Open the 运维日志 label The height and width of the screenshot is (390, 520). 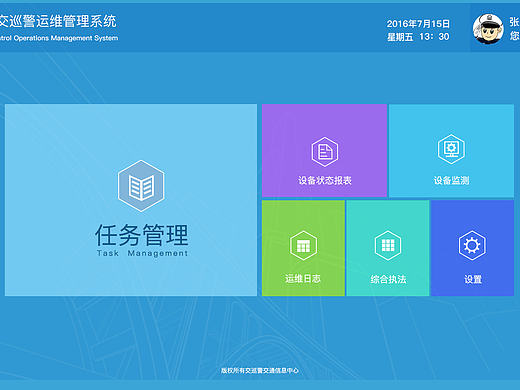pyautogui.click(x=303, y=279)
